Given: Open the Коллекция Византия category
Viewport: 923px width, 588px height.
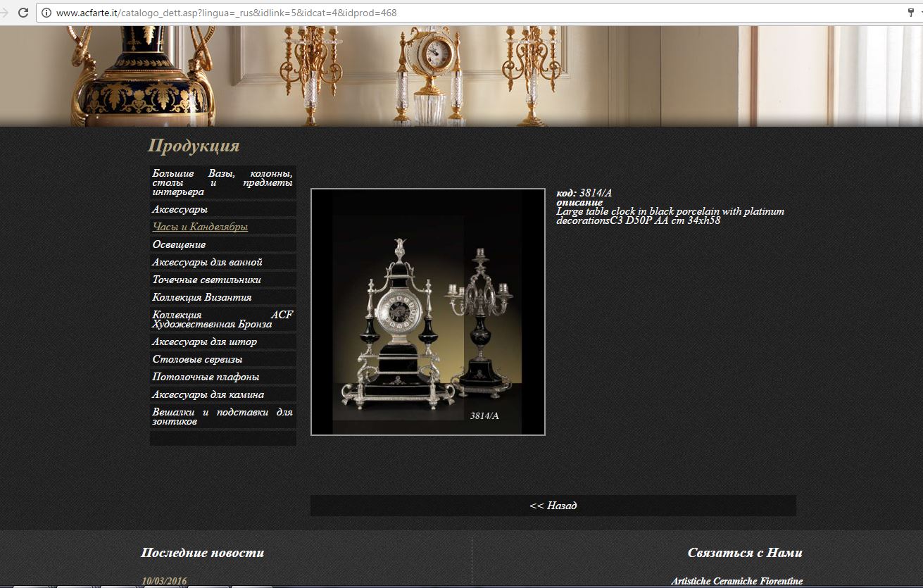Looking at the screenshot, I should 222,297.
